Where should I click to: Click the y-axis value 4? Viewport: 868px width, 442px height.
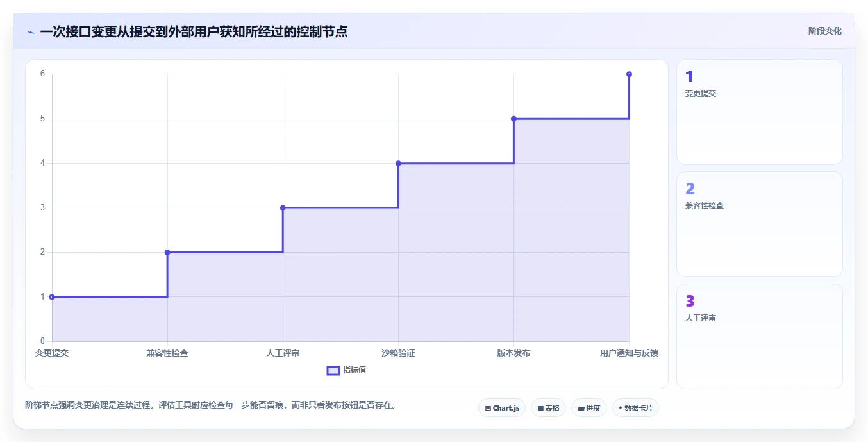tap(42, 163)
